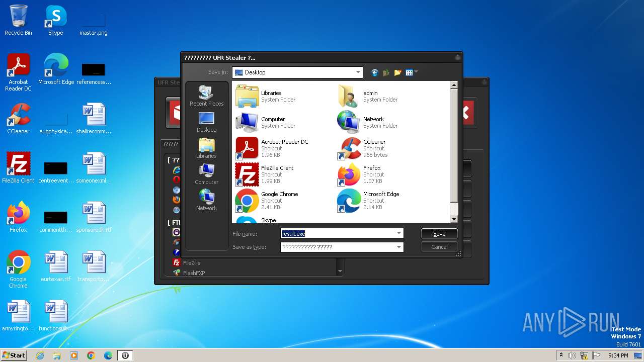
Task: Open Windows Explorer from the taskbar
Action: (57, 355)
